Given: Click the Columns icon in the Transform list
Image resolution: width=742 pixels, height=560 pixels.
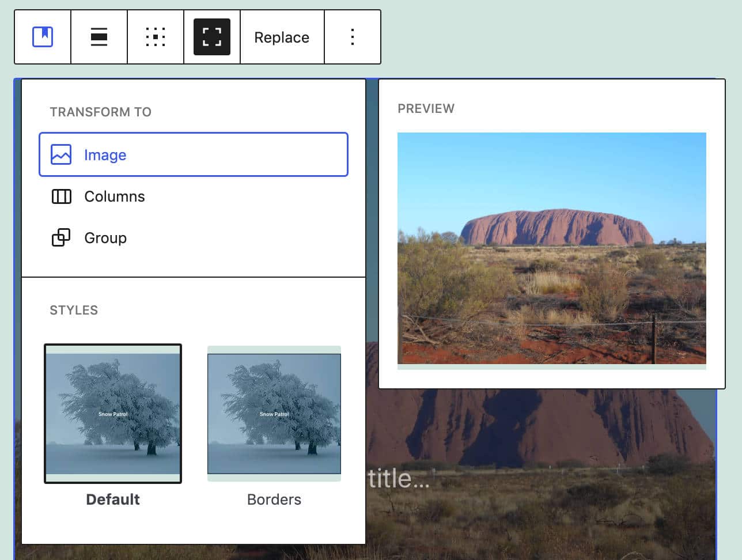Looking at the screenshot, I should (61, 196).
